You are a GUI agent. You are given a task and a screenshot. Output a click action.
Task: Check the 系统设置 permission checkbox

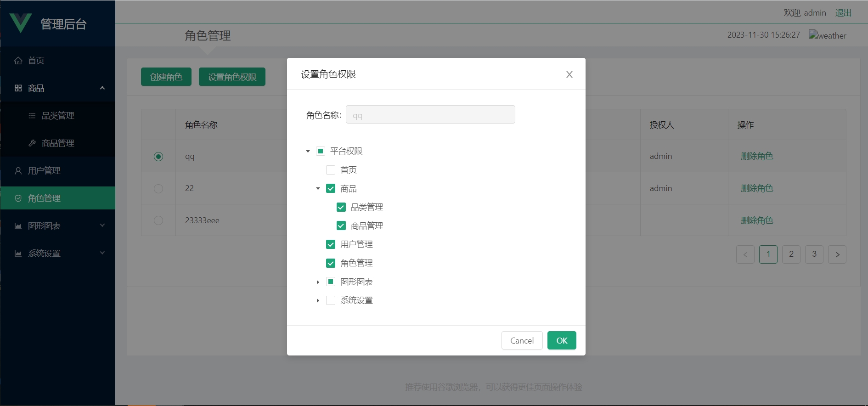click(331, 300)
